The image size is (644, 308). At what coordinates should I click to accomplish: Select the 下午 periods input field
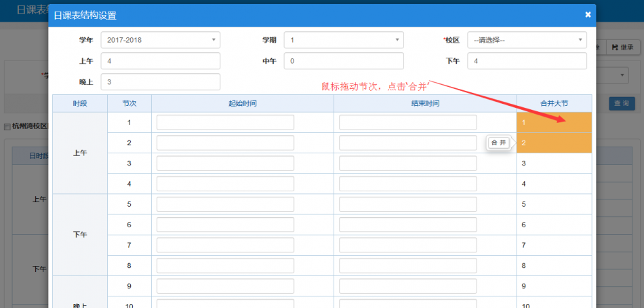[526, 61]
